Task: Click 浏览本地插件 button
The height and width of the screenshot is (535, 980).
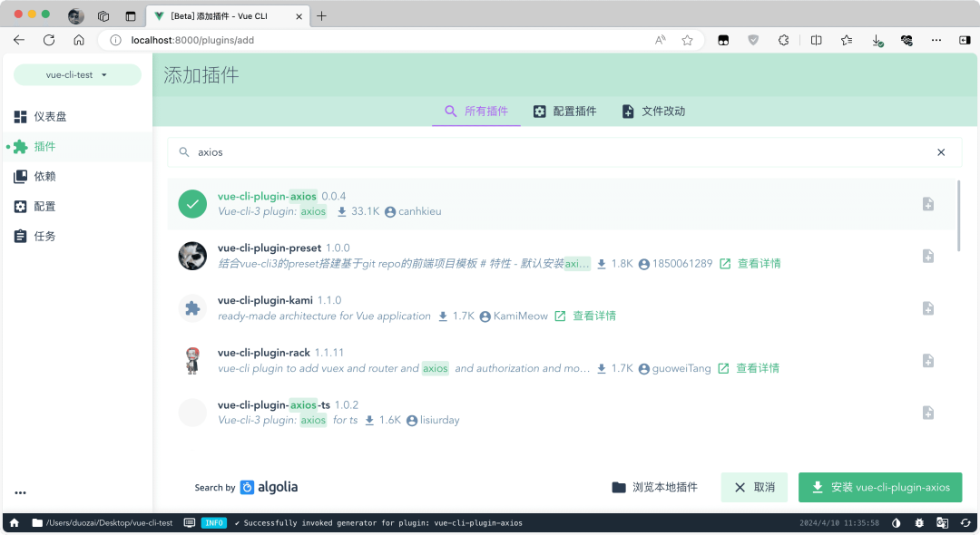Action: 655,488
